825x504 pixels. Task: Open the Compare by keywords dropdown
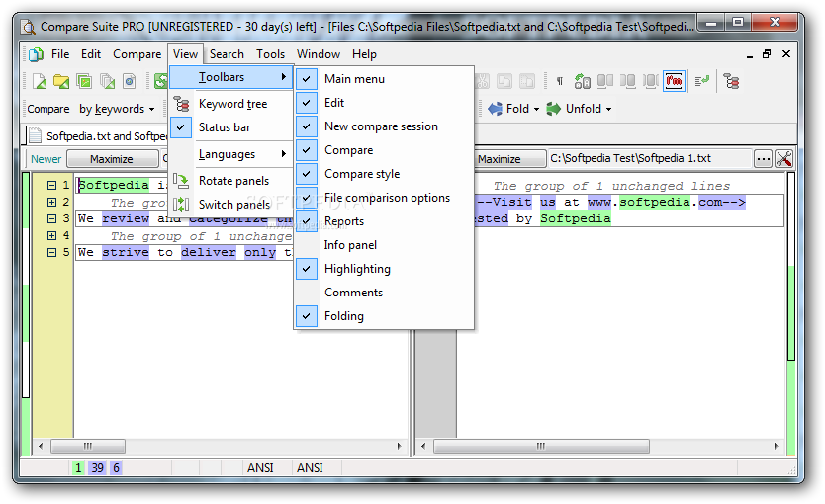click(x=151, y=110)
